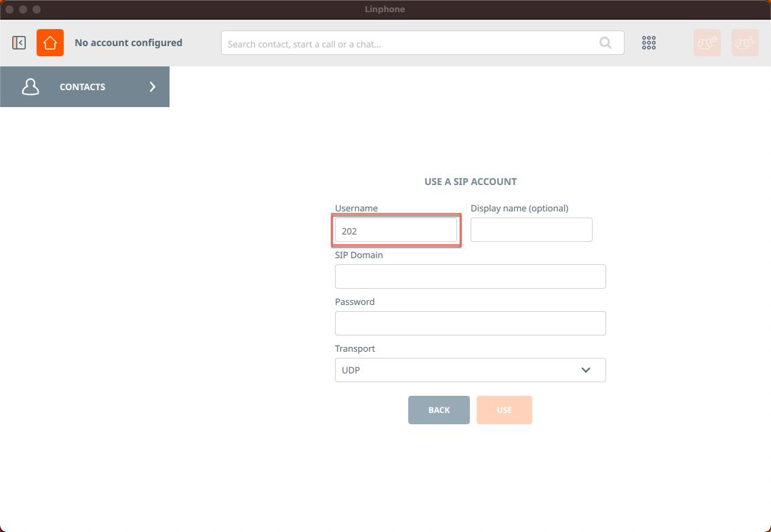Click the Display name optional field

point(531,230)
